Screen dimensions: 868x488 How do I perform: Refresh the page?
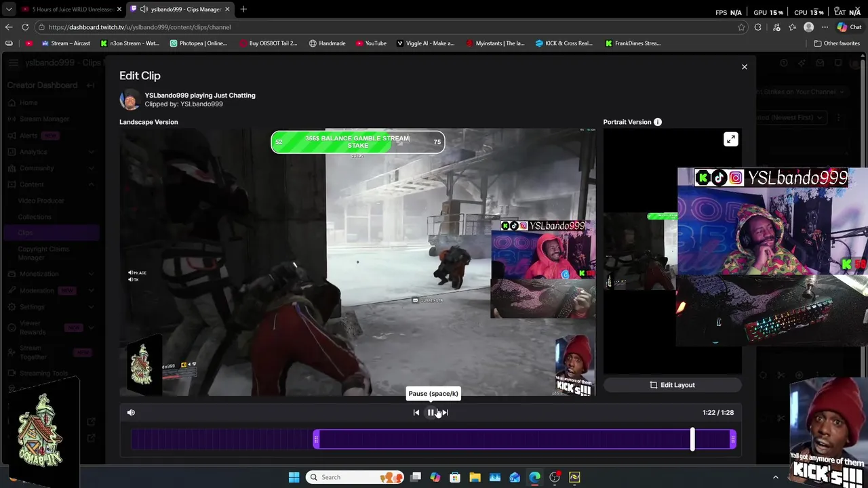(x=25, y=27)
